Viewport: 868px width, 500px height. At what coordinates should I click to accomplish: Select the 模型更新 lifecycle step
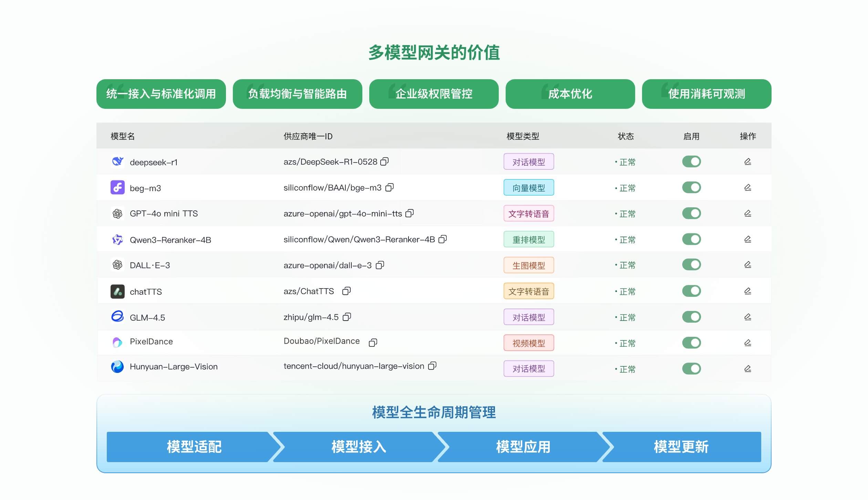coord(681,447)
